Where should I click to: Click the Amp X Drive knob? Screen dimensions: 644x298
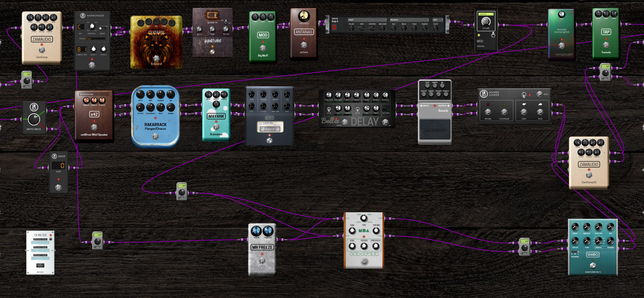362,28
